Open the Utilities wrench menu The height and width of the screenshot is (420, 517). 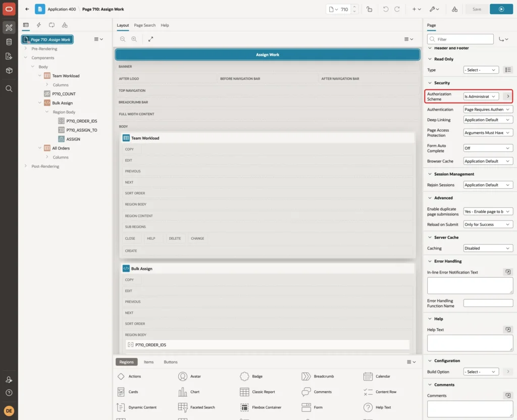tap(434, 9)
